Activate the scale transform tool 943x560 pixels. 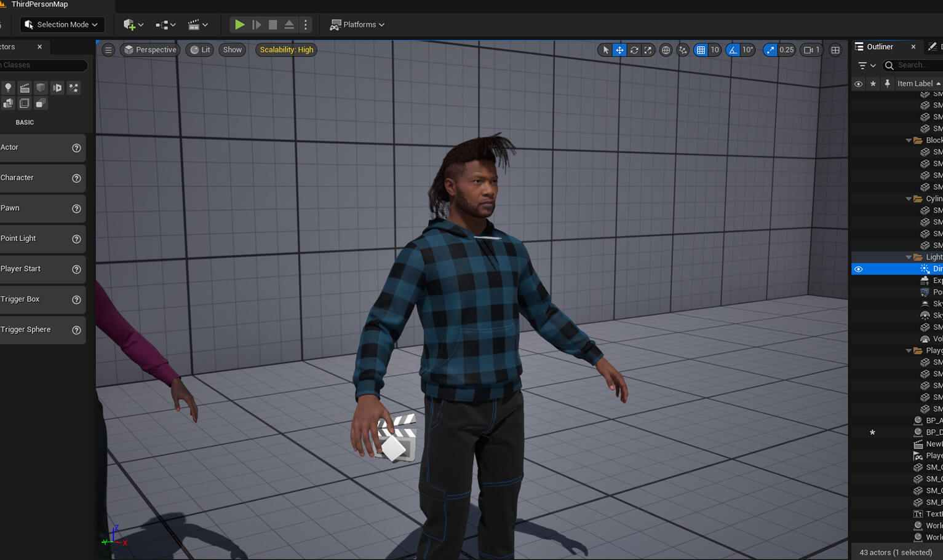648,50
